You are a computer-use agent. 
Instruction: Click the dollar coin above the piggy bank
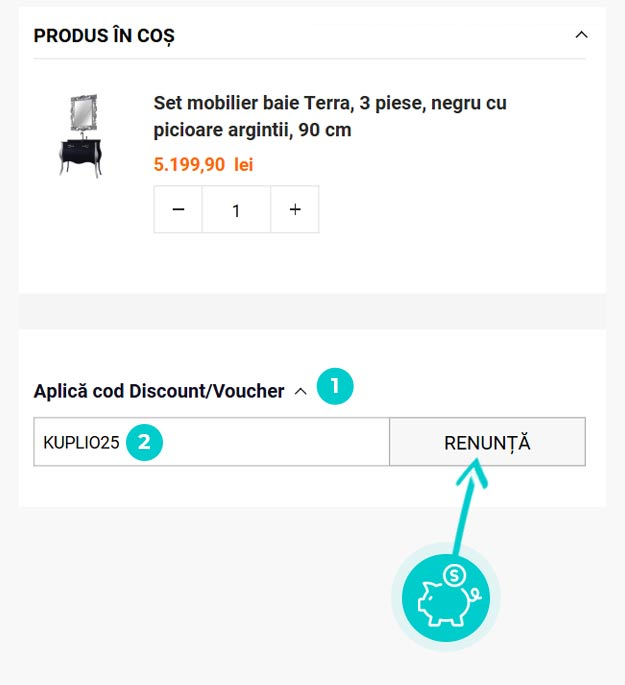pos(455,575)
